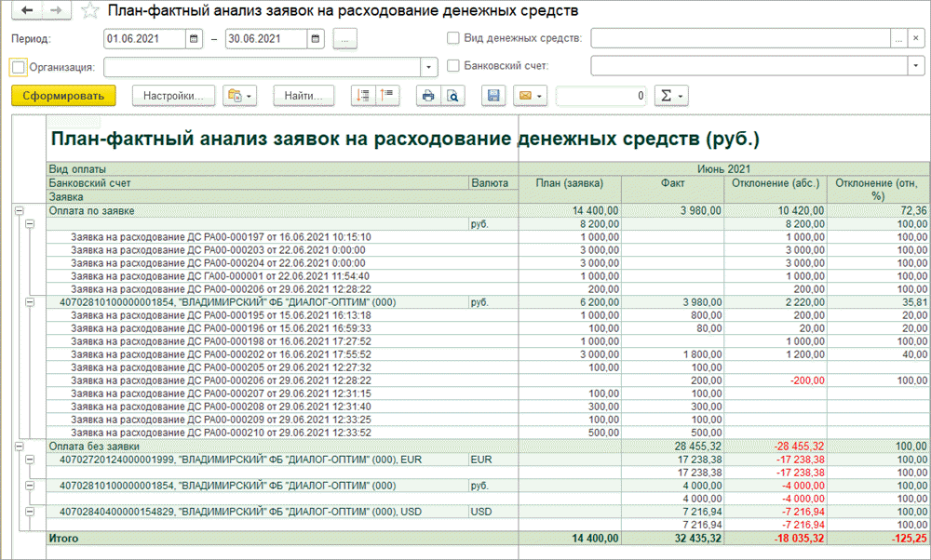Send report by email envelope icon
931x560 pixels.
coord(528,96)
